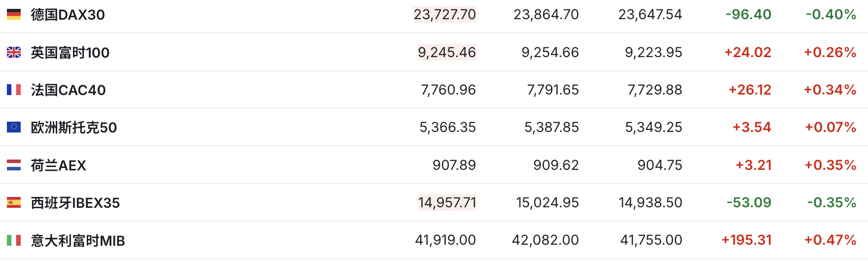Click the DAX30 last price 23,727.70
Image resolution: width=868 pixels, height=261 pixels.
(x=445, y=15)
